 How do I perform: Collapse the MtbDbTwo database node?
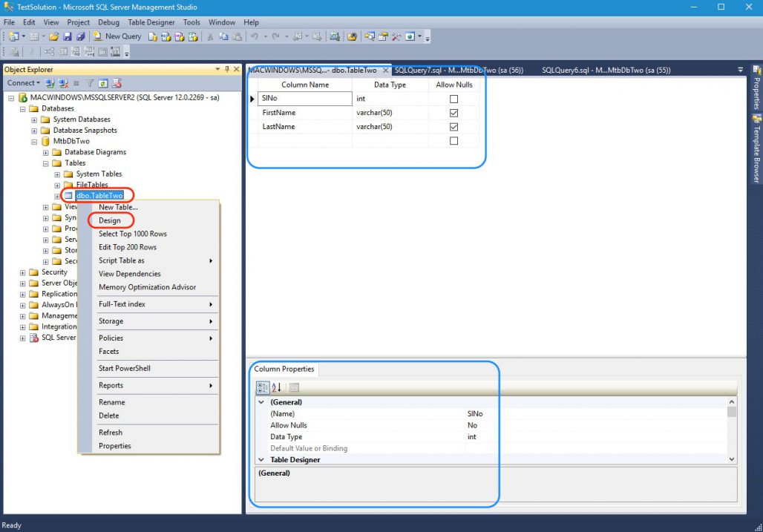[x=34, y=142]
